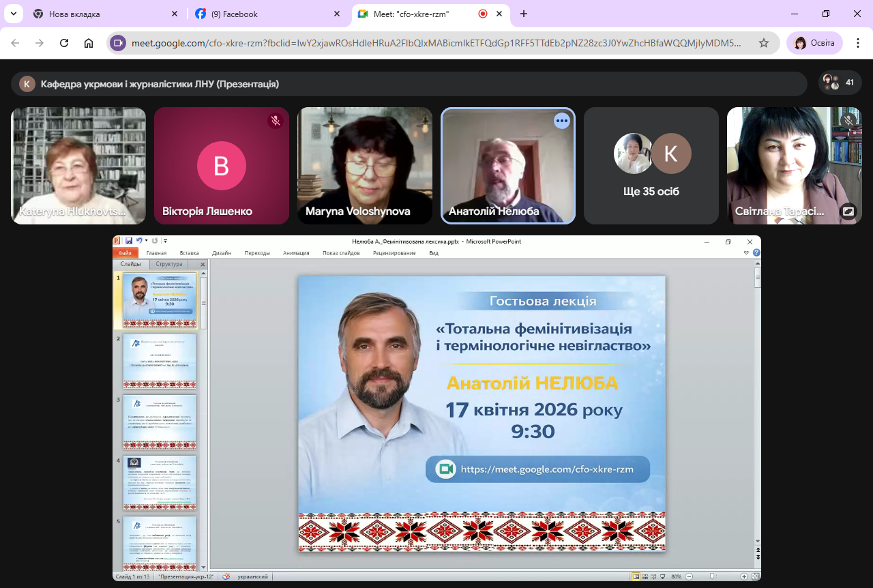The image size is (873, 588).
Task: Open more options on Анатолій Нелюба tile
Action: 561,121
